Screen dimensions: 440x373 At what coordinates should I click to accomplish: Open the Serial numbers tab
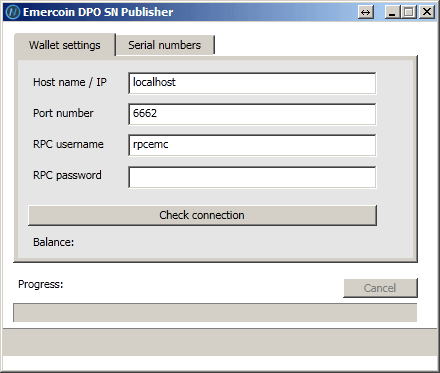165,45
